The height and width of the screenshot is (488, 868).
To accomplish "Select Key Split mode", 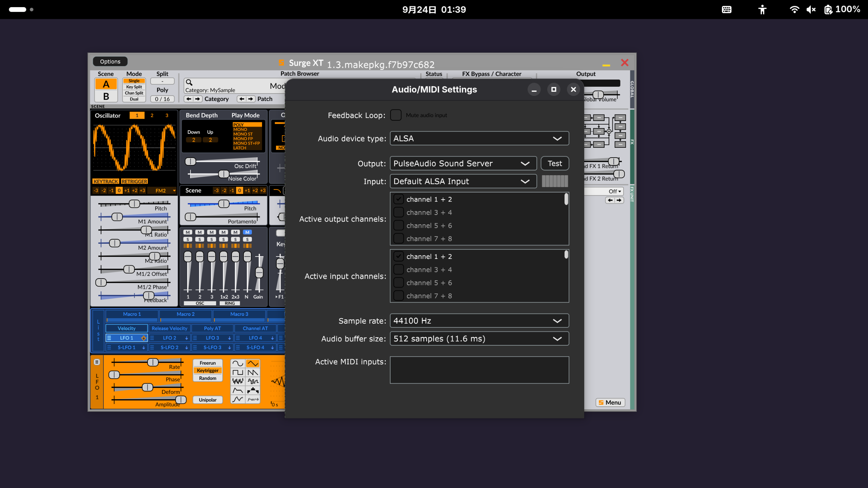I will pos(134,87).
